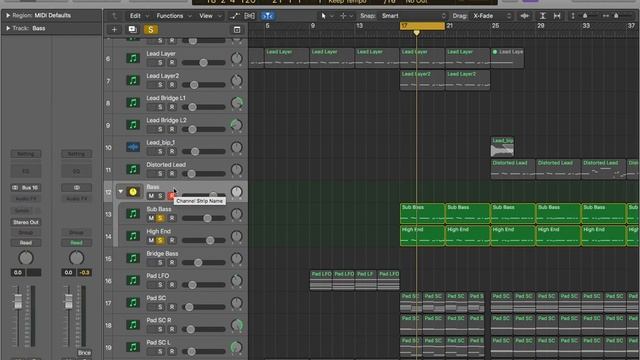Click the Pad SC R track icon
The width and height of the screenshot is (640, 360).
point(133,325)
